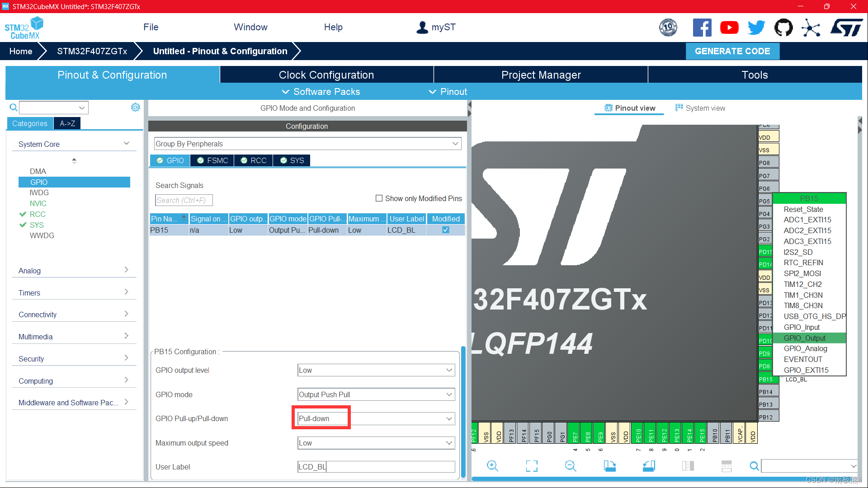This screenshot has width=868, height=488.
Task: Click the settings gear beside the search box
Action: [x=135, y=107]
